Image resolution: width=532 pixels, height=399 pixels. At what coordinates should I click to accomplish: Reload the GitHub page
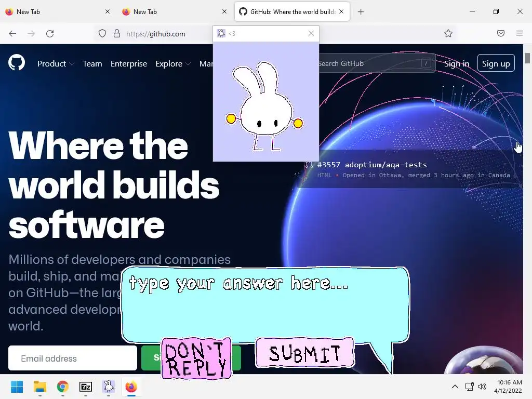50,33
